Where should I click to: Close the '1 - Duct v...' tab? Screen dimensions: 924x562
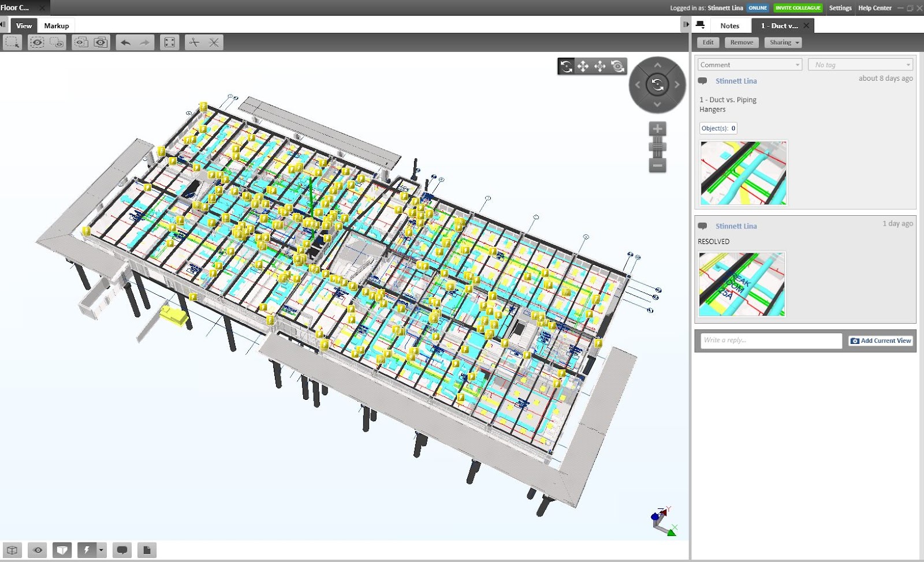point(807,25)
